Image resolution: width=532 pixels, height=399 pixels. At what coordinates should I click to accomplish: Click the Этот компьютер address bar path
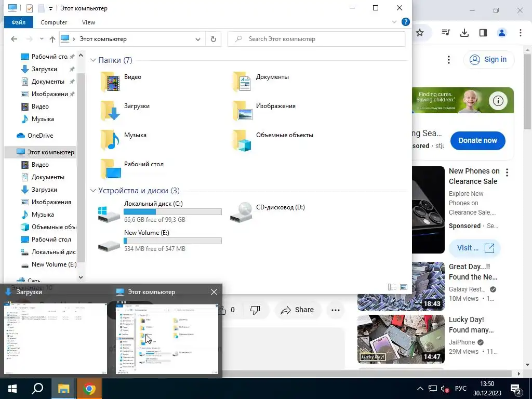coord(103,39)
